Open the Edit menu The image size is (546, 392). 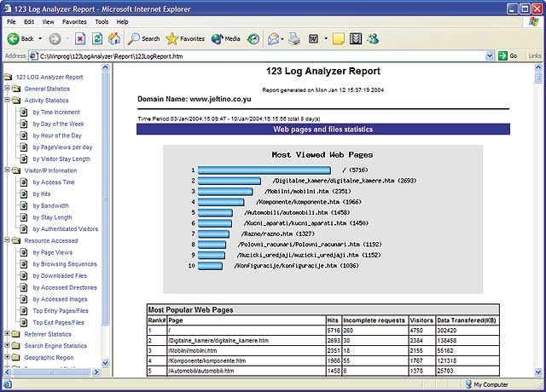29,21
